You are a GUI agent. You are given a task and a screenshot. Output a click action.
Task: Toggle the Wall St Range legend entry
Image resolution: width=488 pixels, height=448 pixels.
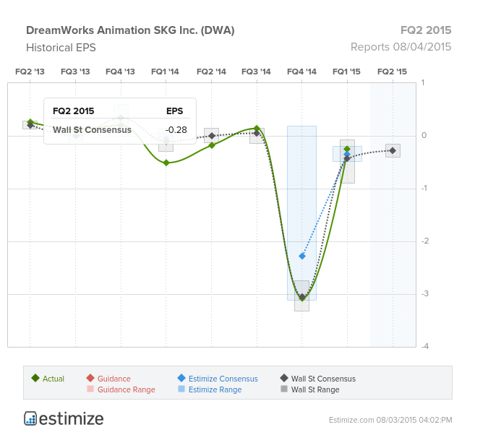click(310, 389)
